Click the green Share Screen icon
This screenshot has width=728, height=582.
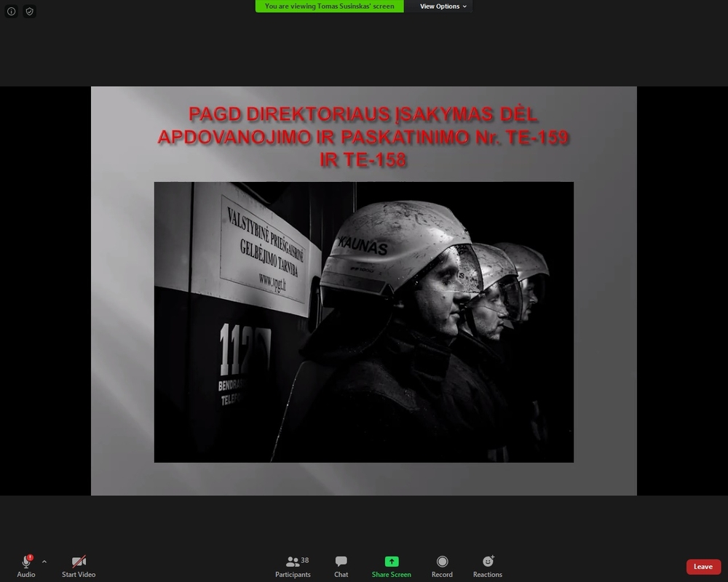coord(392,562)
